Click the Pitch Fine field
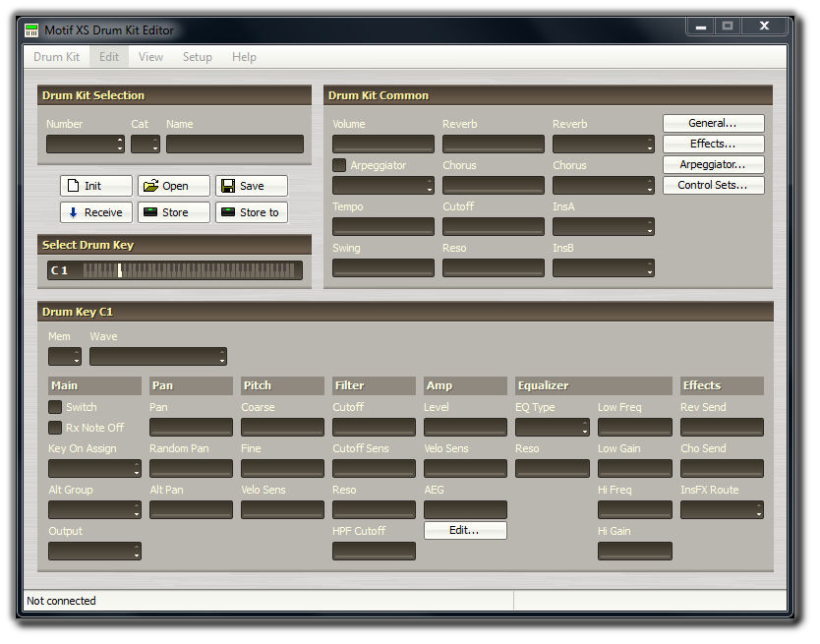Viewport: 820px width, 644px height. [282, 468]
